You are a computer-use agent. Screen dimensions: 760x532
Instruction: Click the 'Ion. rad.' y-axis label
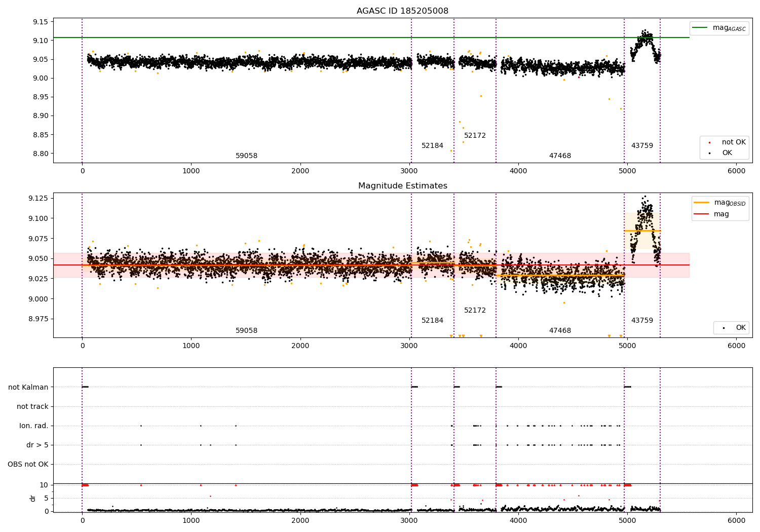click(34, 426)
